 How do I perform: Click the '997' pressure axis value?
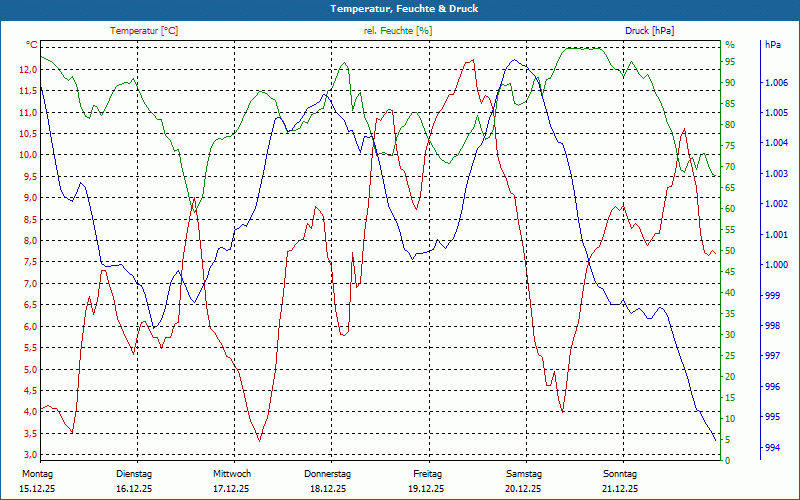coord(771,356)
